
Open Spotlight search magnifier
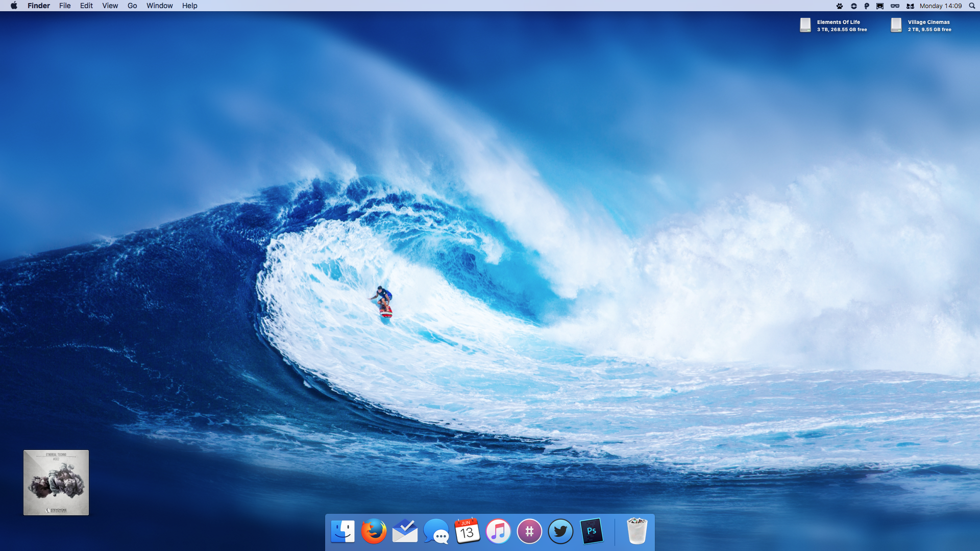pos(972,6)
